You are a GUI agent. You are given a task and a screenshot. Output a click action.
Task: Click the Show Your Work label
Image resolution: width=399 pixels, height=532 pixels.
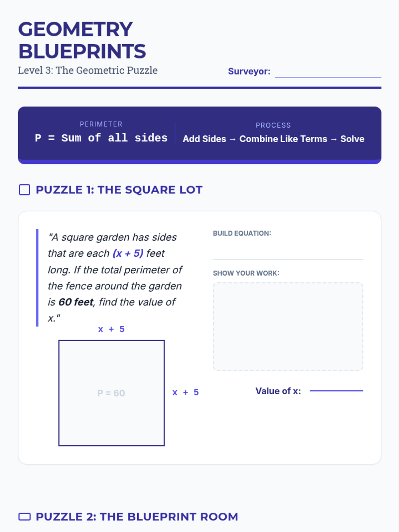click(x=246, y=273)
